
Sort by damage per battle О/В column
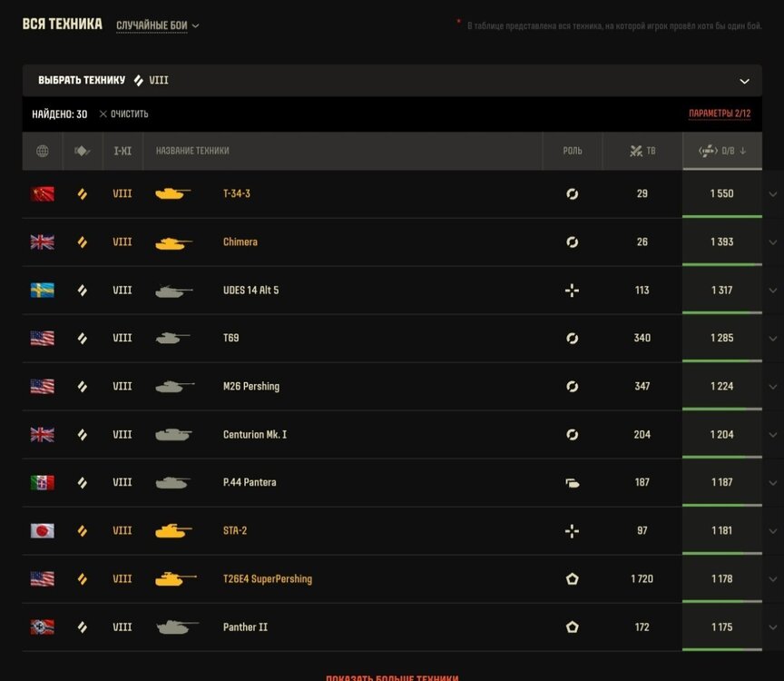[722, 151]
